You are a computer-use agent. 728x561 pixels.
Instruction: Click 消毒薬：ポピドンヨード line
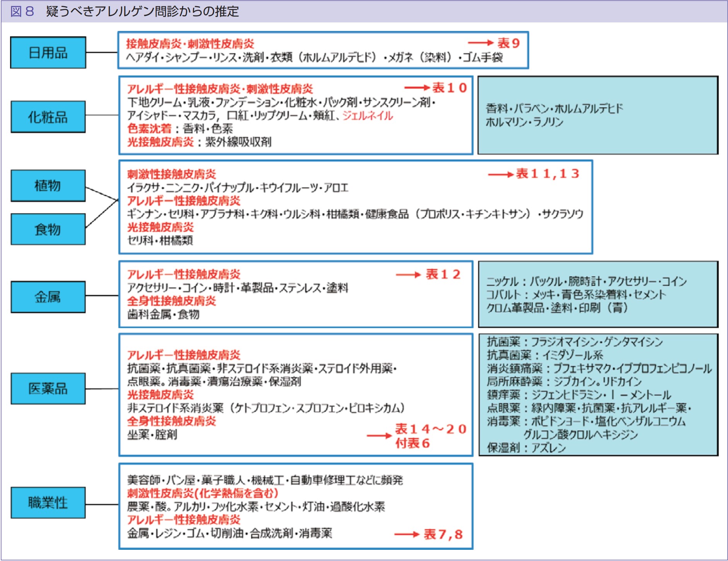[x=586, y=421]
